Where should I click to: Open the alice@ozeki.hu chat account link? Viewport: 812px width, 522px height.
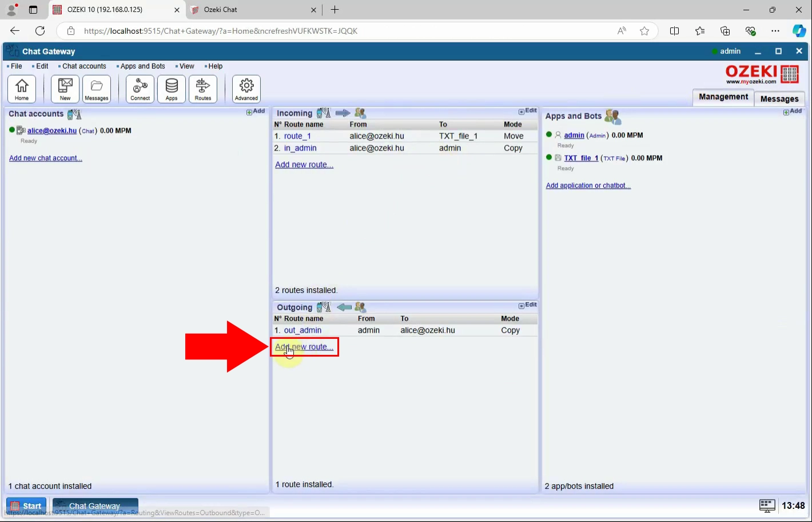point(52,130)
